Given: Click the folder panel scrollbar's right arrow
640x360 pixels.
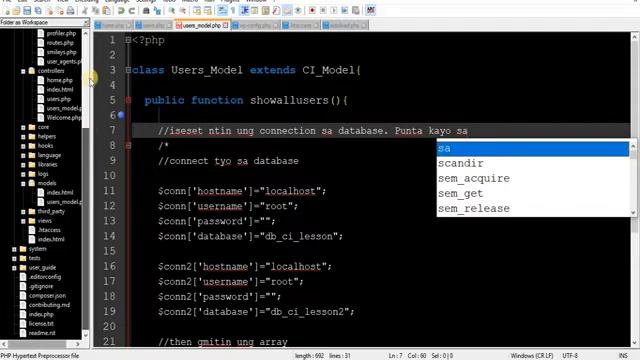Looking at the screenshot, I should [78, 344].
